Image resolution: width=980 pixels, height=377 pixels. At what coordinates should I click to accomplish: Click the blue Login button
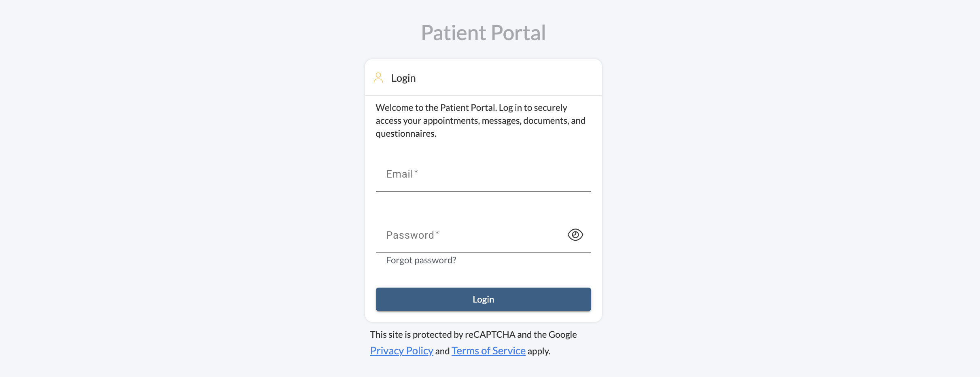coord(483,299)
